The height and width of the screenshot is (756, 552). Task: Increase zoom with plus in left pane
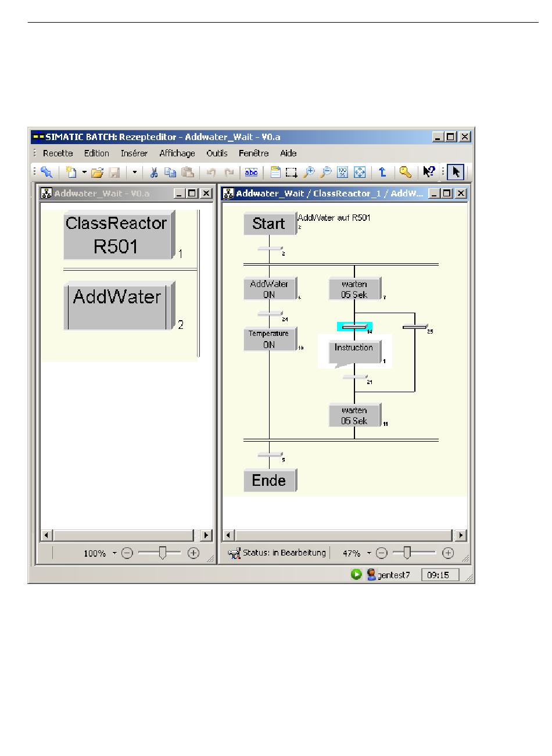(x=193, y=553)
